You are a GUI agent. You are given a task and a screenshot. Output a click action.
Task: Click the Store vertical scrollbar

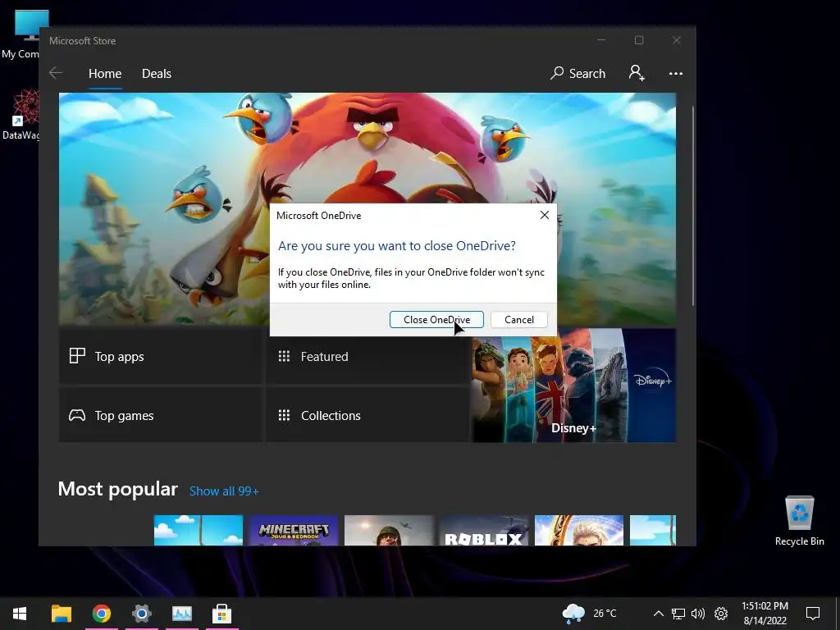(693, 206)
